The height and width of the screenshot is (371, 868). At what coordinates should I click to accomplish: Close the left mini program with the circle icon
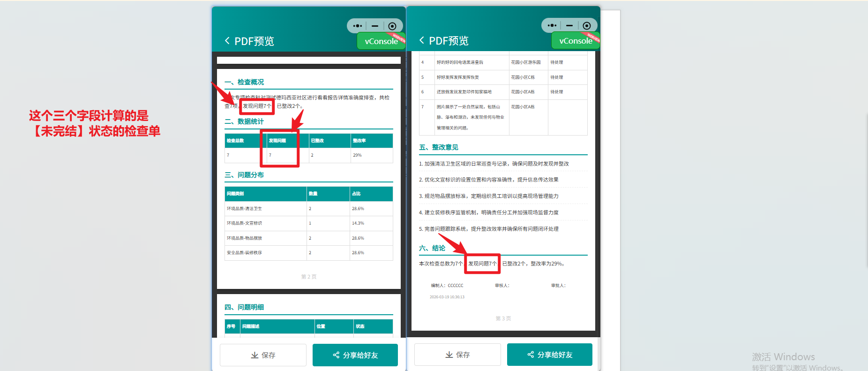coord(392,26)
